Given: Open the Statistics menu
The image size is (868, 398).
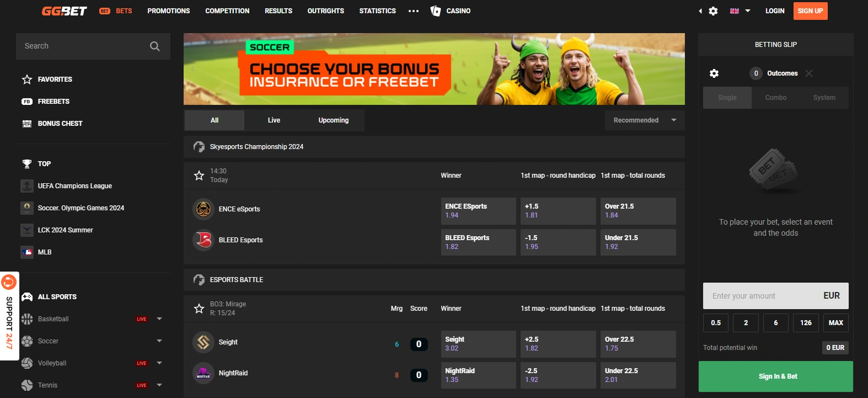Looking at the screenshot, I should coord(378,11).
